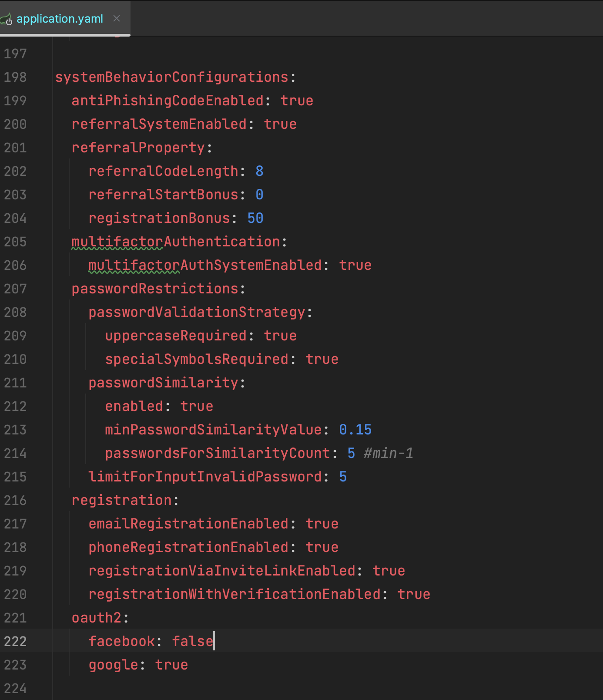Screen dimensions: 603x700
Task: Place cursor on systemBehaviorConfigurations key
Action: pos(172,77)
